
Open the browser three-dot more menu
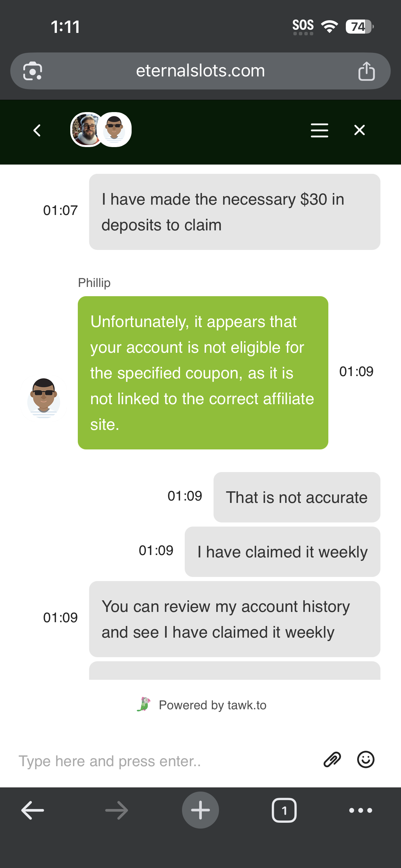(361, 810)
